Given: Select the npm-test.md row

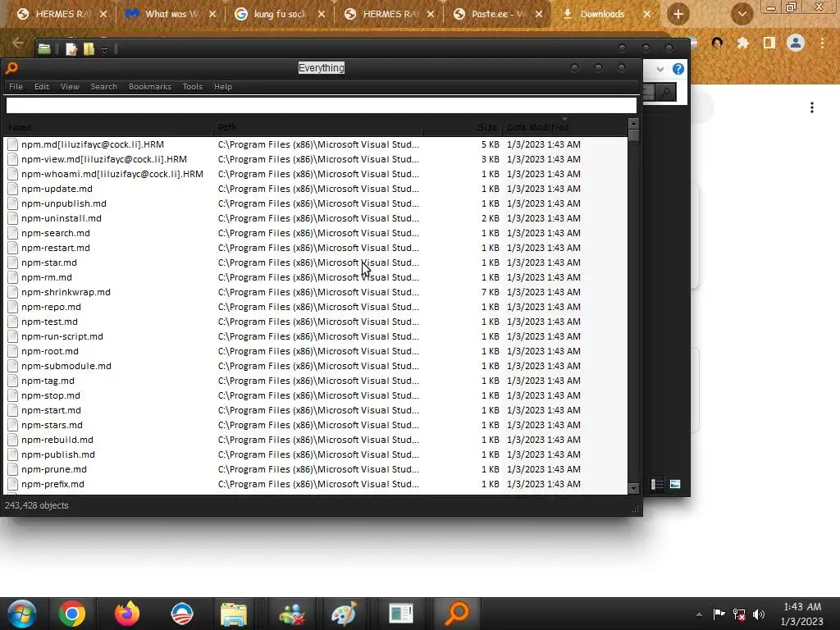Looking at the screenshot, I should (315, 322).
